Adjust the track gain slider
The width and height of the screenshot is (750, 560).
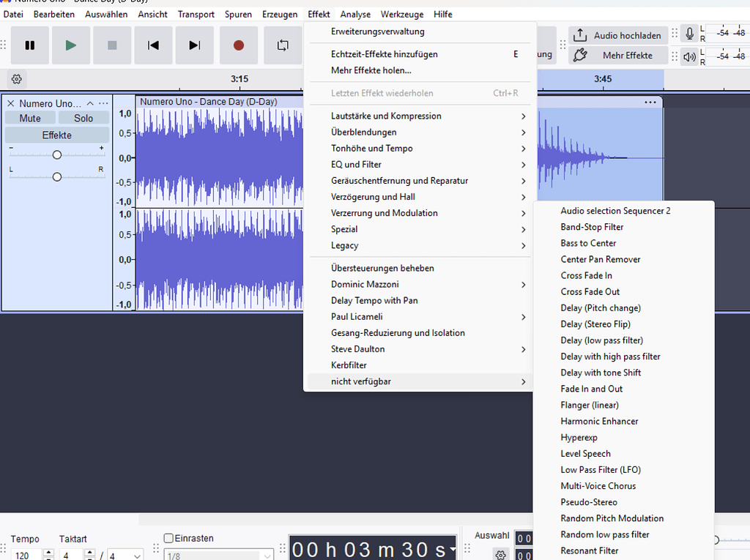[x=56, y=154]
